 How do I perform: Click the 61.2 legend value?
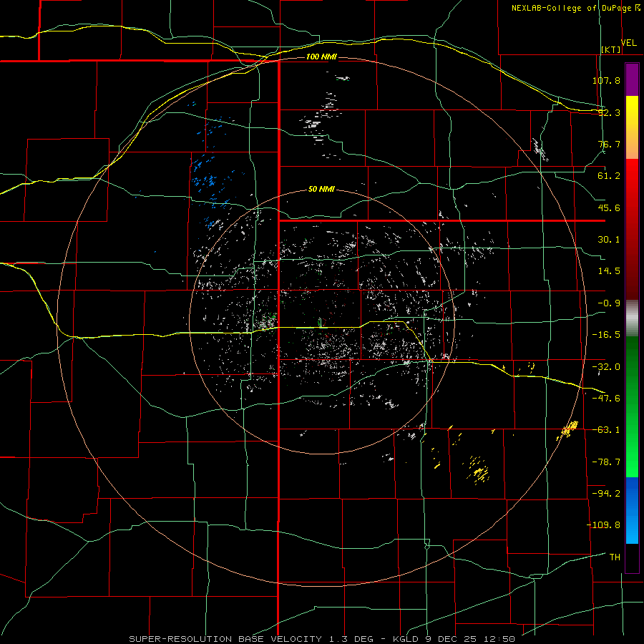[x=609, y=176]
